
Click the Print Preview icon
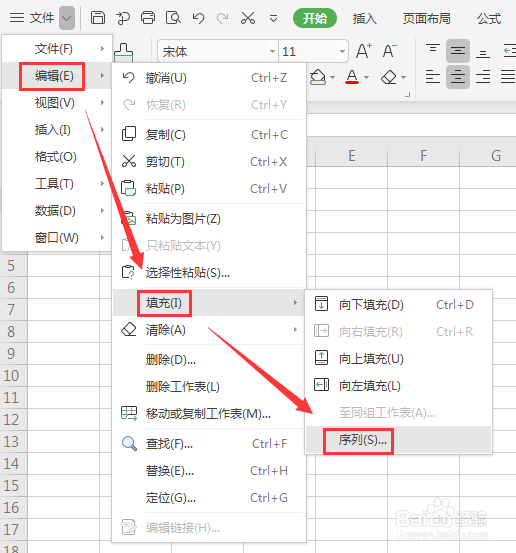pos(173,18)
